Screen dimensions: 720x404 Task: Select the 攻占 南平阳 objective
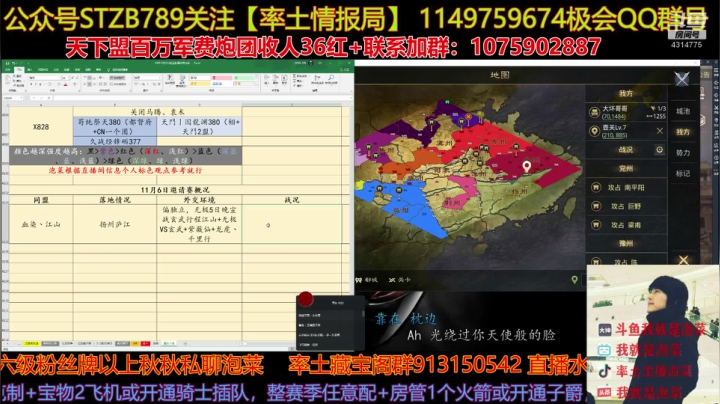click(x=626, y=187)
